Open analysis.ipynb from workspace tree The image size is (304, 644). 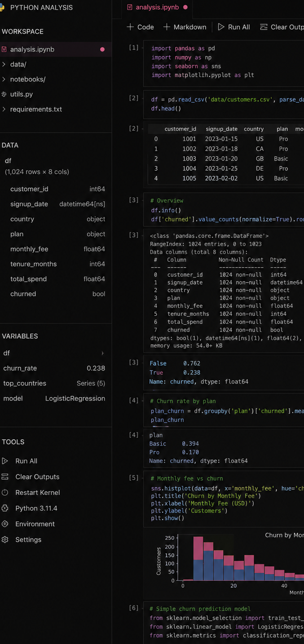click(x=56, y=49)
